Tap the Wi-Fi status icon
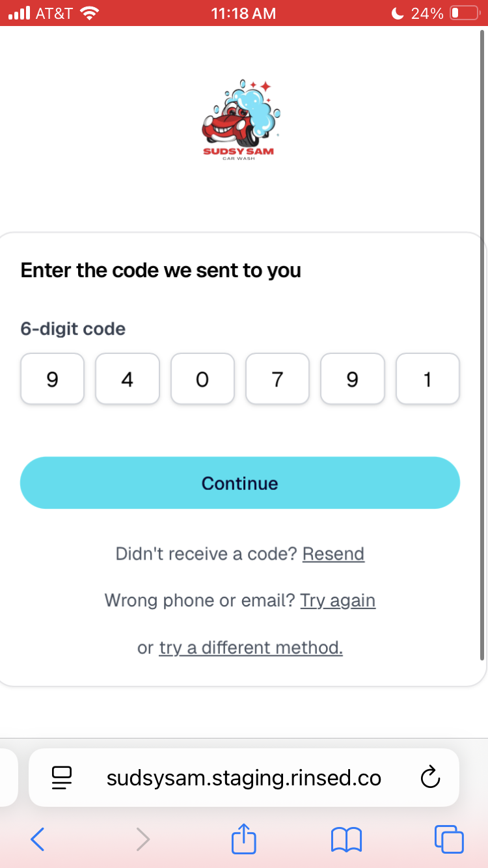This screenshot has width=488, height=868. pyautogui.click(x=89, y=13)
